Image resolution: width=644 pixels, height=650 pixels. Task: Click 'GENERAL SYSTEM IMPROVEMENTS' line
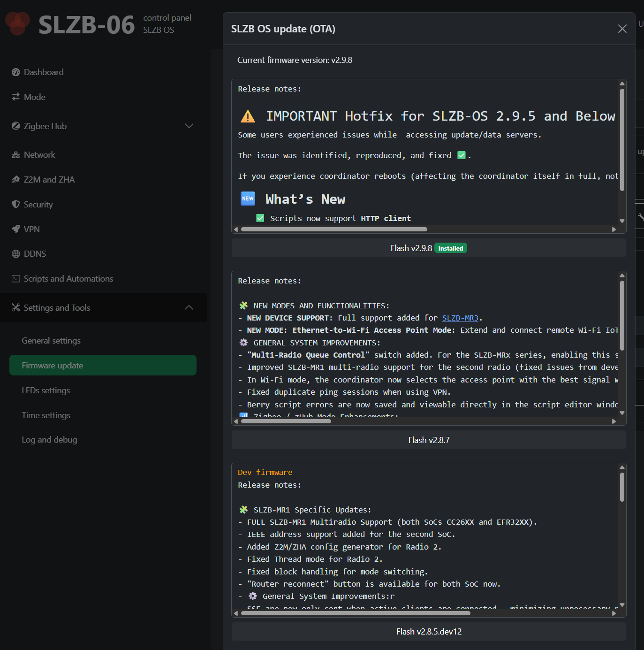point(317,343)
